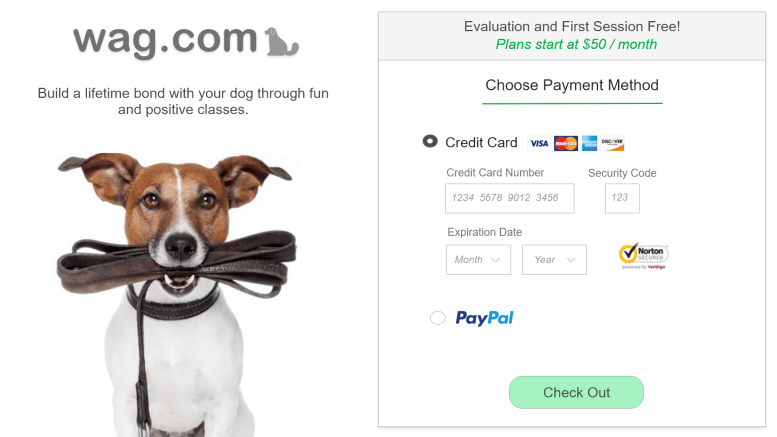Select the PayPal radio button

[438, 318]
